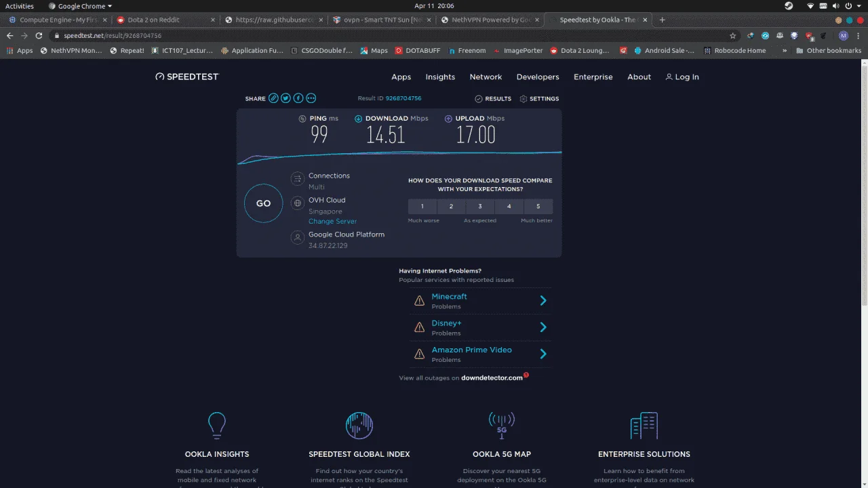Open the About menu item
The image size is (868, 488).
(x=639, y=77)
